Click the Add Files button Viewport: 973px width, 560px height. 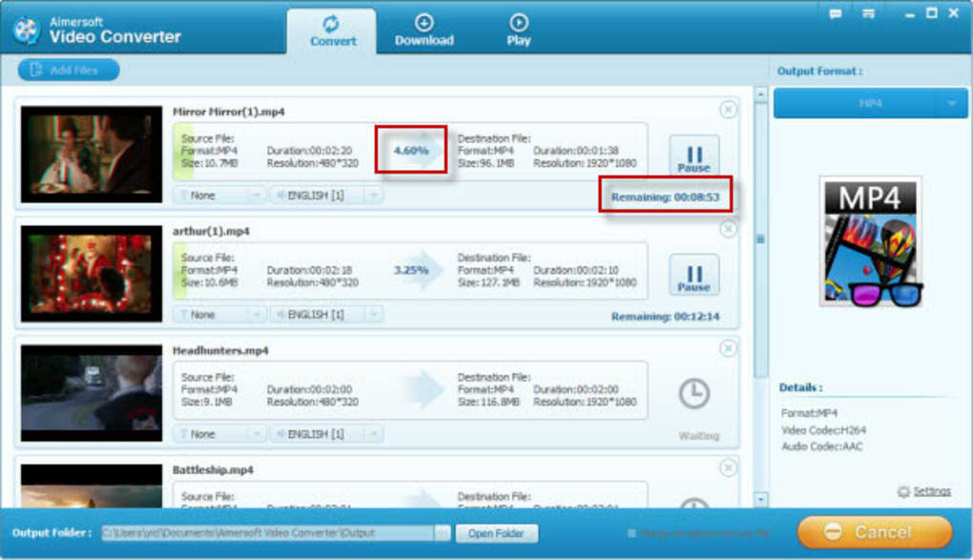(69, 71)
